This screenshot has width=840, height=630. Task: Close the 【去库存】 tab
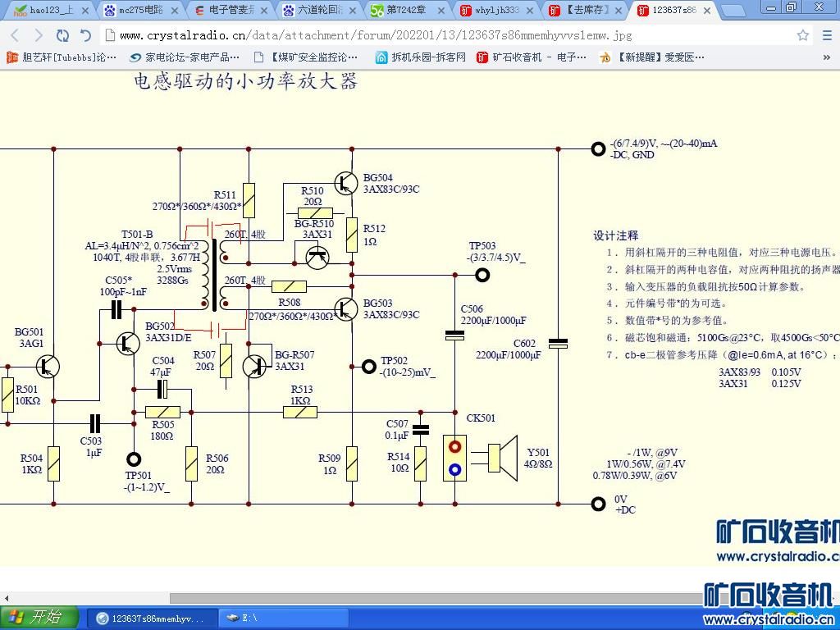(619, 10)
